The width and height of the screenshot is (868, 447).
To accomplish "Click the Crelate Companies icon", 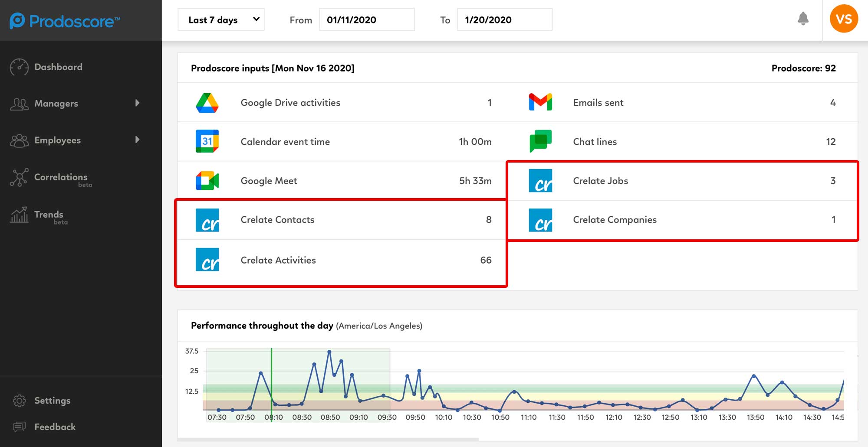I will pyautogui.click(x=540, y=220).
